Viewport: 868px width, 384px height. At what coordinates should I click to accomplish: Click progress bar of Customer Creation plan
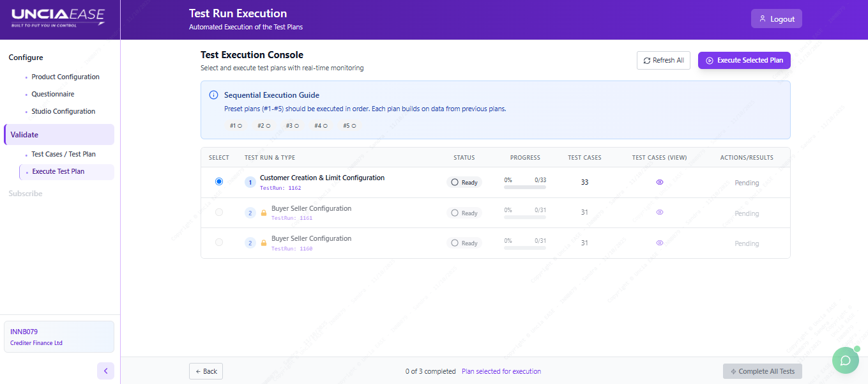[x=524, y=187]
